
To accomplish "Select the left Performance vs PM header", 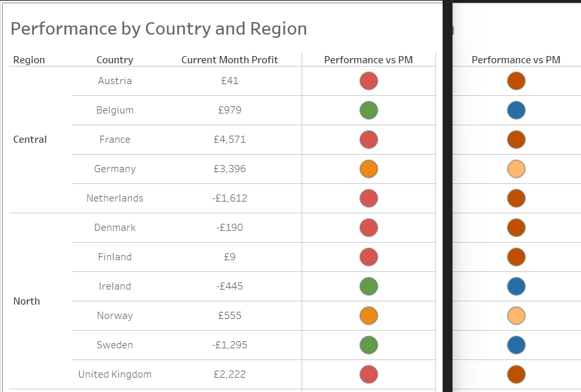I will [x=369, y=60].
